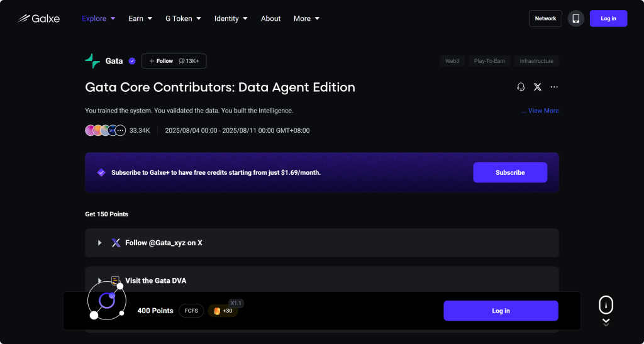Click the Galxe logo
Screen dimensions: 644x344
point(38,18)
